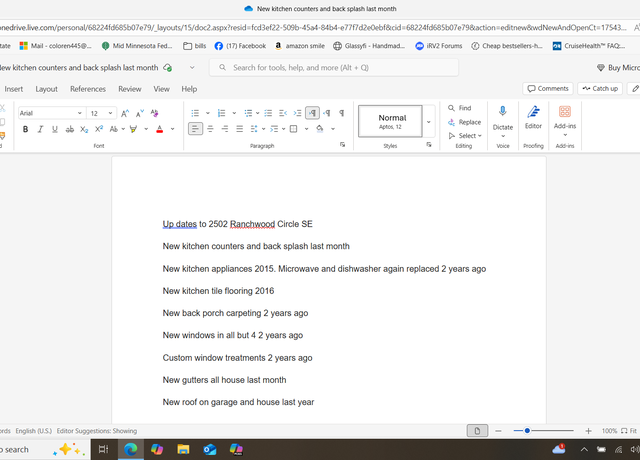Apply a multilevel list

point(248,113)
